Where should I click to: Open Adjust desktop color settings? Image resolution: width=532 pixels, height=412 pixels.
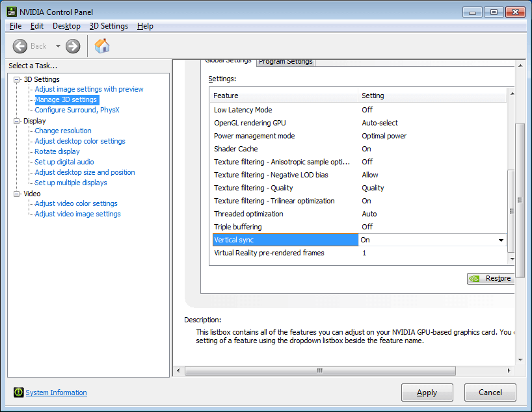[80, 141]
